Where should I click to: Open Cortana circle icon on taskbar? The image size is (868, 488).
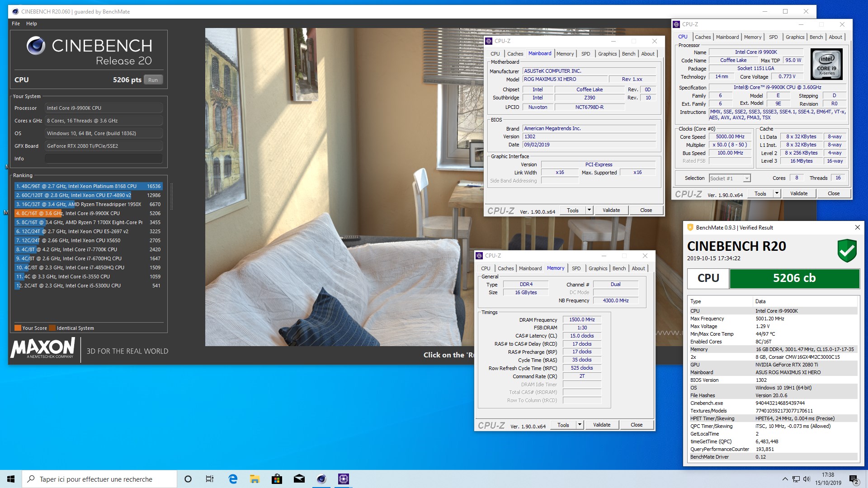click(188, 479)
